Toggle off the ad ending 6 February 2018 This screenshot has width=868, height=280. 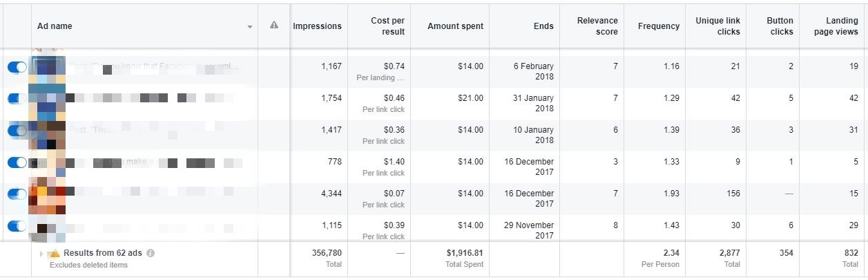(x=17, y=67)
